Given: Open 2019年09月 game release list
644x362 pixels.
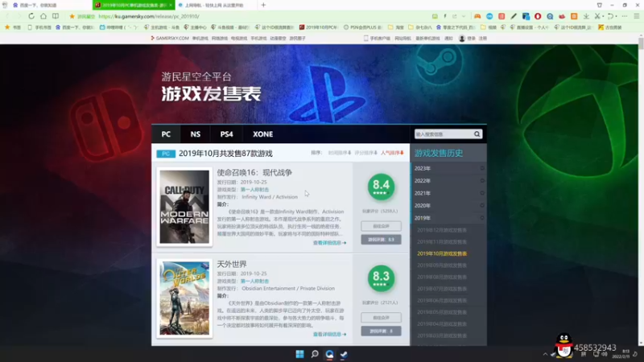Looking at the screenshot, I should 442,265.
